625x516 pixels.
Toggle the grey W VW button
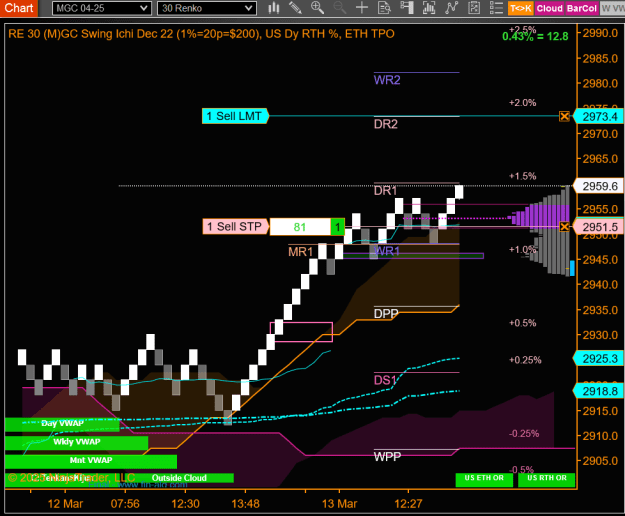612,8
